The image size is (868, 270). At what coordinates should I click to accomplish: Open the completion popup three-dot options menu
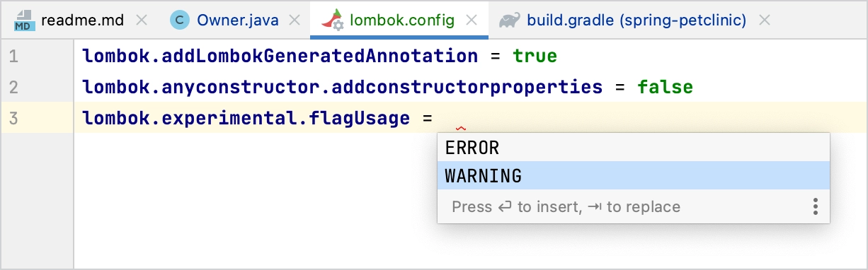(816, 207)
